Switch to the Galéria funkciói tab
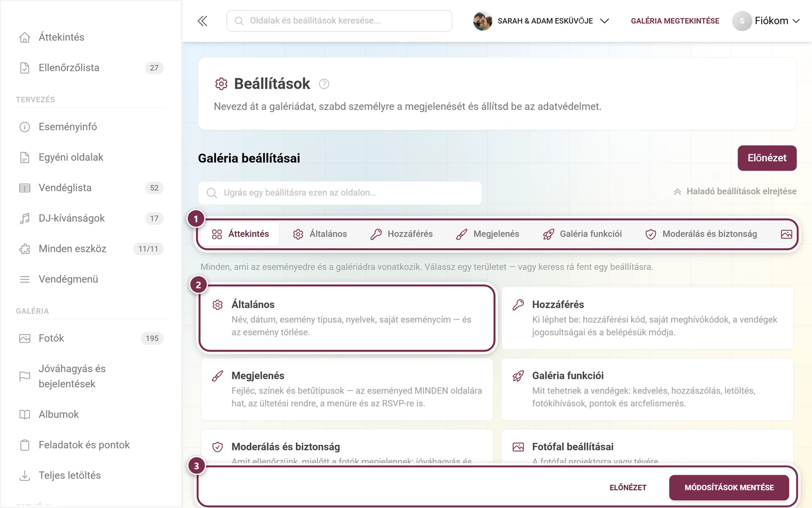812x508 pixels. click(x=582, y=234)
